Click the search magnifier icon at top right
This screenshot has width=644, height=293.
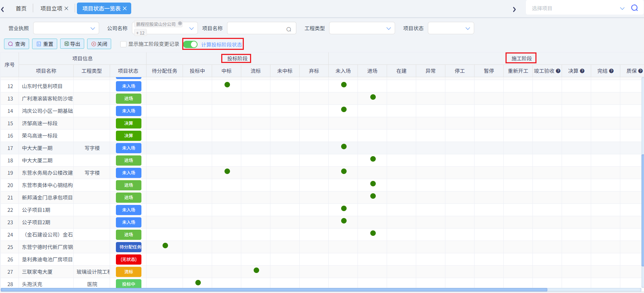tap(635, 8)
